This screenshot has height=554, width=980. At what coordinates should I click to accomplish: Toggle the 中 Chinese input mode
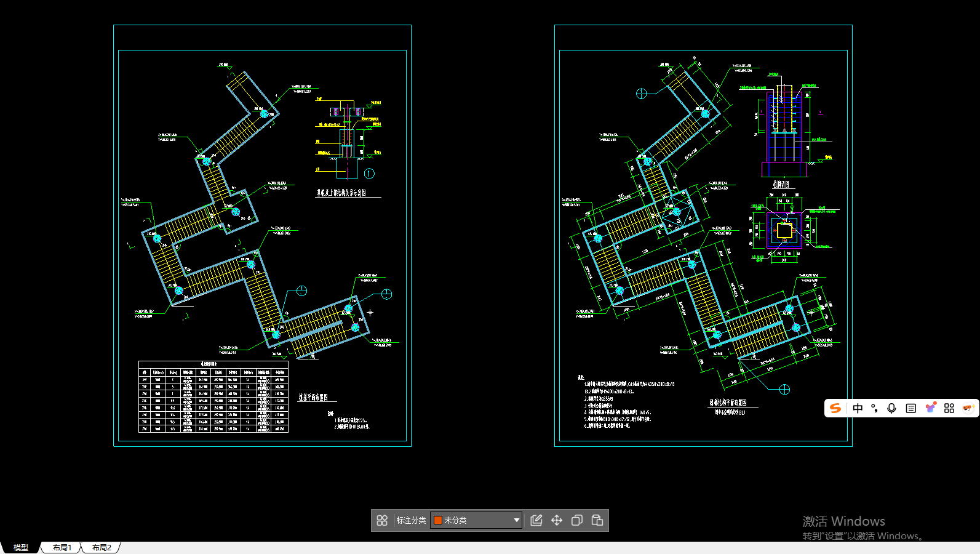tap(858, 408)
